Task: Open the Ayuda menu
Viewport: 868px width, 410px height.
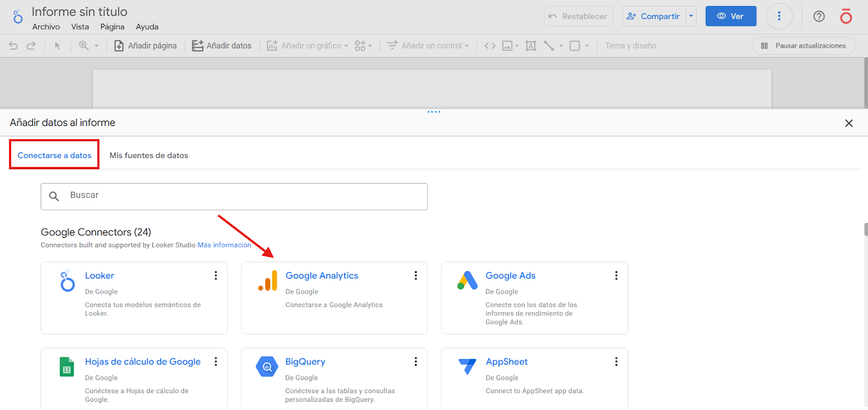Action: tap(147, 27)
